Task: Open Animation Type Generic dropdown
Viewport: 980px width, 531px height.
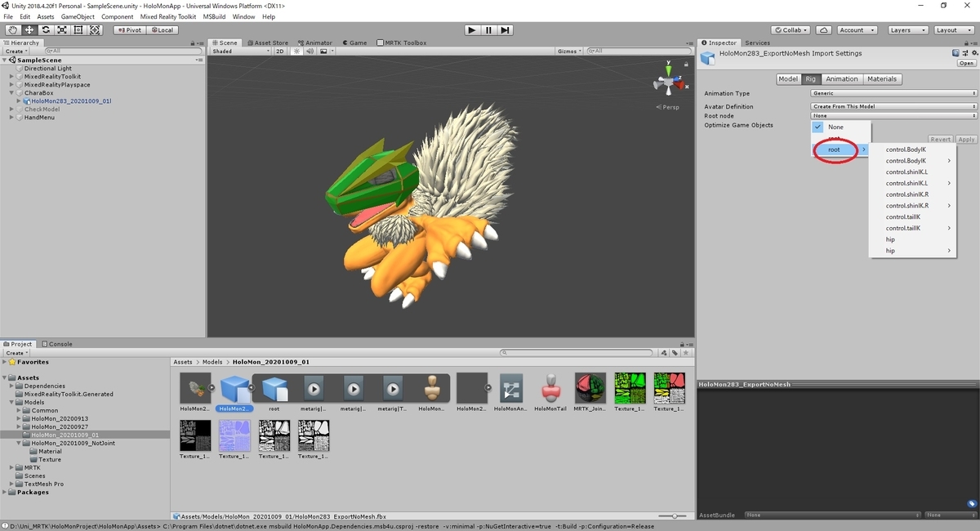Action: tap(893, 93)
